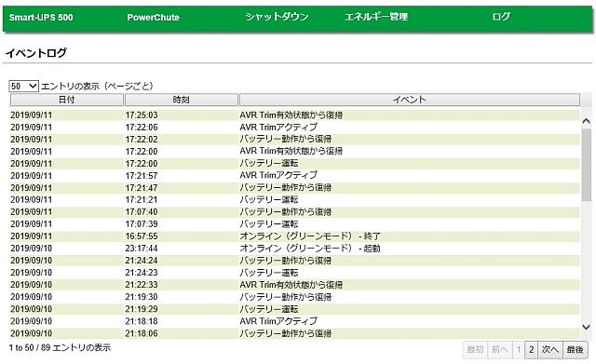Open the シャットダウン menu
The height and width of the screenshot is (364, 596).
pos(277,17)
